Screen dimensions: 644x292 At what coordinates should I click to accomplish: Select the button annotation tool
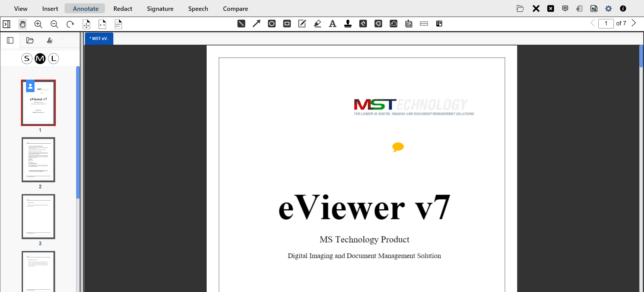[x=424, y=24]
